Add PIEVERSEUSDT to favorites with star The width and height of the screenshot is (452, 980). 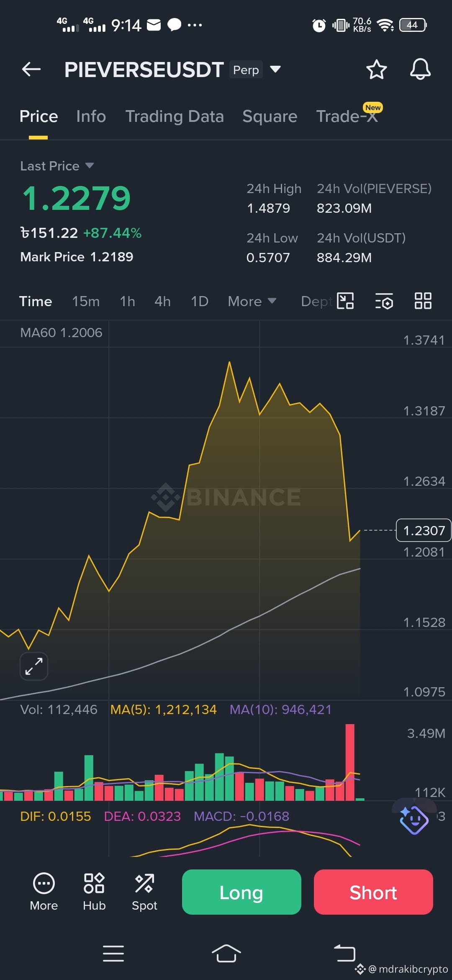[x=376, y=70]
